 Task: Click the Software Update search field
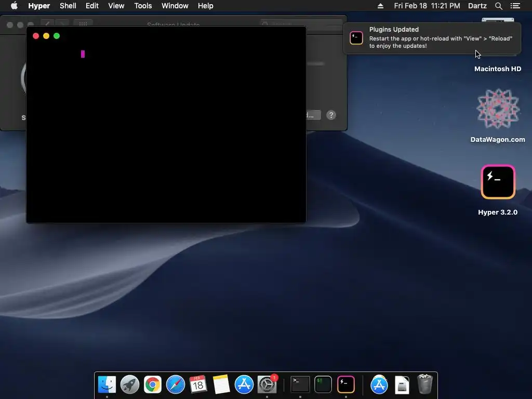click(301, 23)
